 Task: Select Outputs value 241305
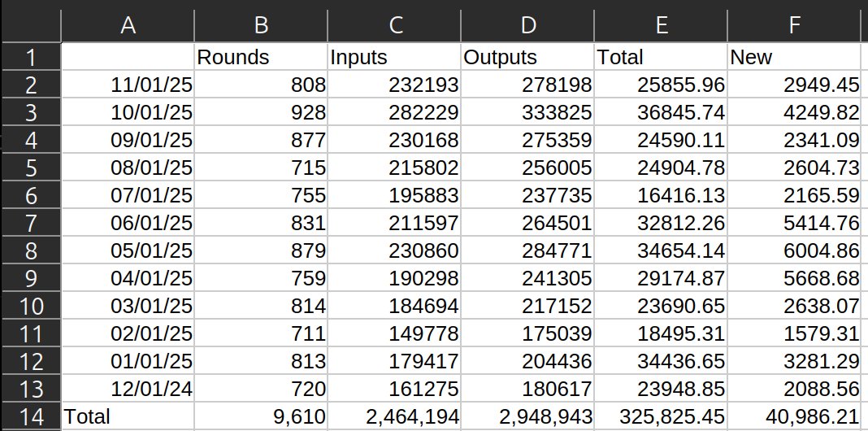(x=527, y=278)
